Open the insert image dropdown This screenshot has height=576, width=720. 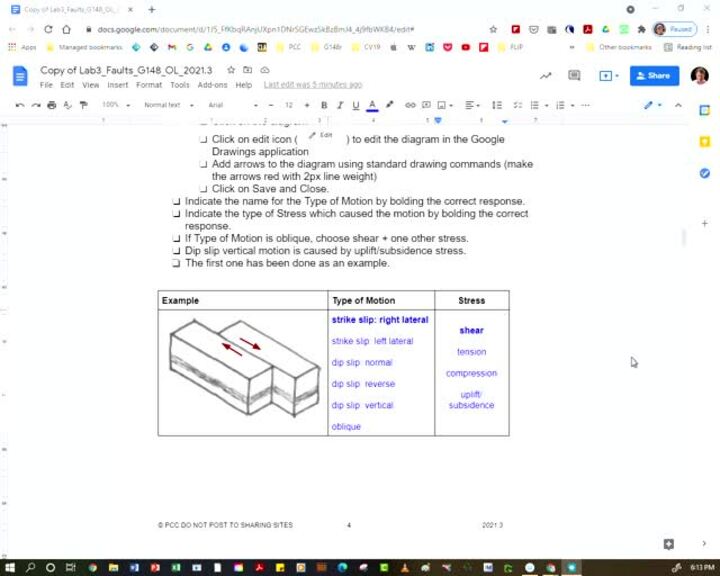coord(444,105)
